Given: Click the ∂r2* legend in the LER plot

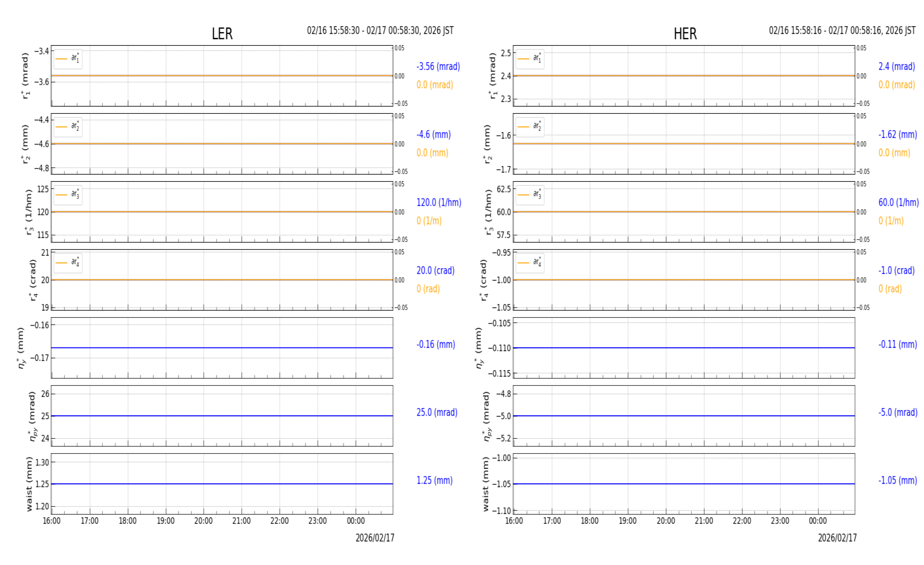Looking at the screenshot, I should tap(68, 127).
